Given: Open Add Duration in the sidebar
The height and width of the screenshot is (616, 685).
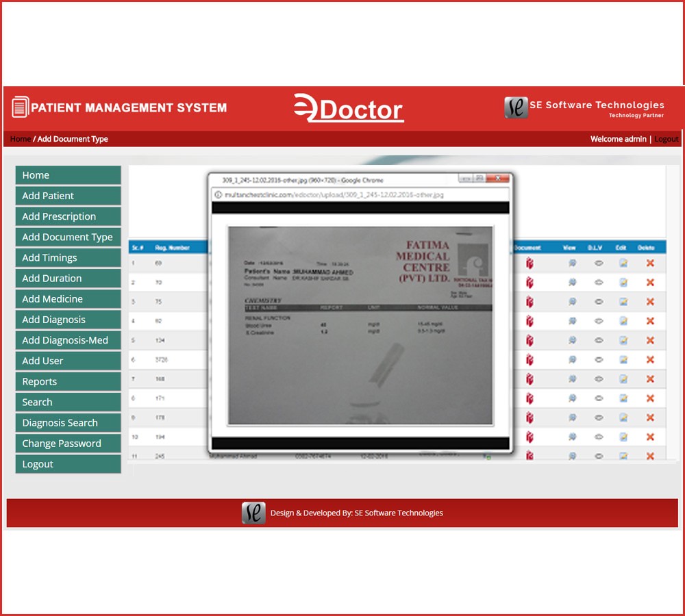Looking at the screenshot, I should click(x=68, y=278).
